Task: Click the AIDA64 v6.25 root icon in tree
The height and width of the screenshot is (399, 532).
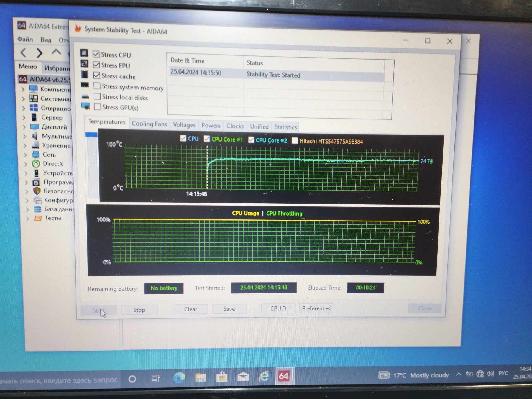Action: point(22,79)
